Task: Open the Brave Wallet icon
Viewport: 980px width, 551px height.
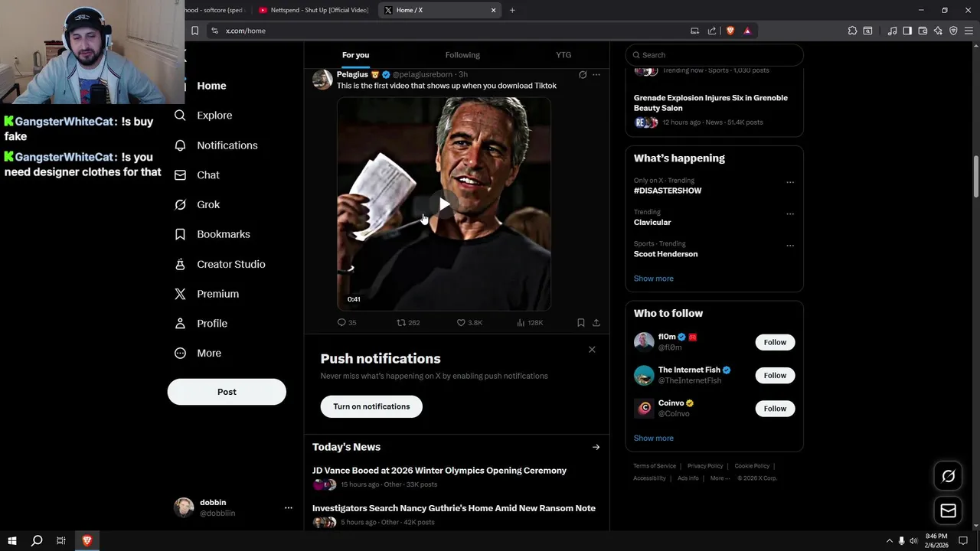Action: [x=923, y=31]
